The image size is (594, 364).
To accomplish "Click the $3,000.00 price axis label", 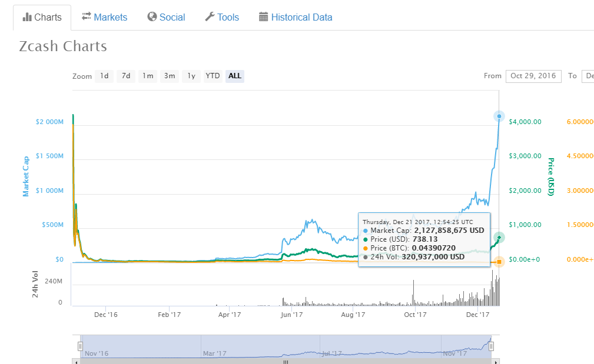I will [525, 156].
